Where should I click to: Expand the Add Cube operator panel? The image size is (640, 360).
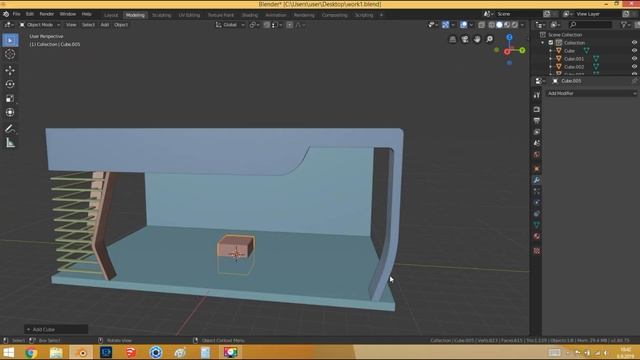click(x=56, y=329)
